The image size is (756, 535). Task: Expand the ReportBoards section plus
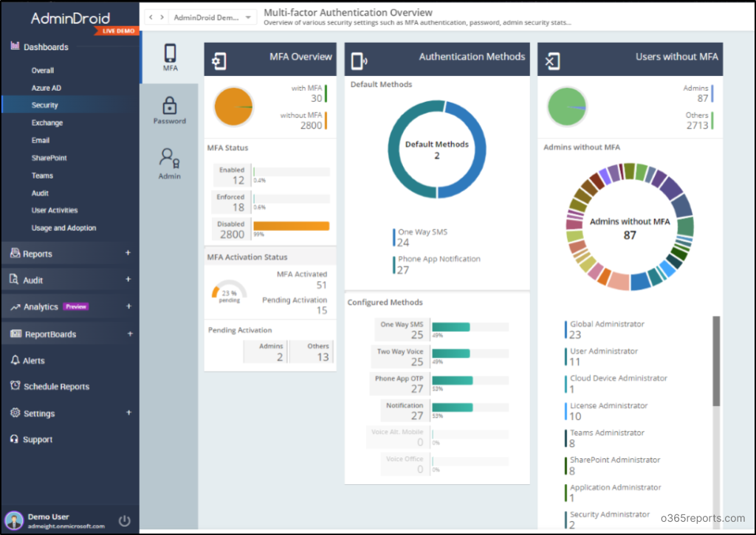tap(130, 334)
